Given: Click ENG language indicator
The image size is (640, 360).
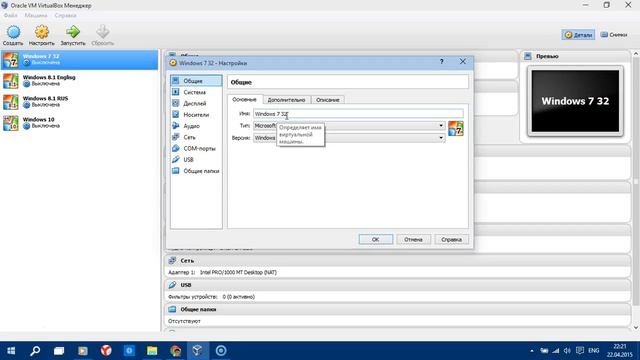Looking at the screenshot, I should [x=594, y=351].
